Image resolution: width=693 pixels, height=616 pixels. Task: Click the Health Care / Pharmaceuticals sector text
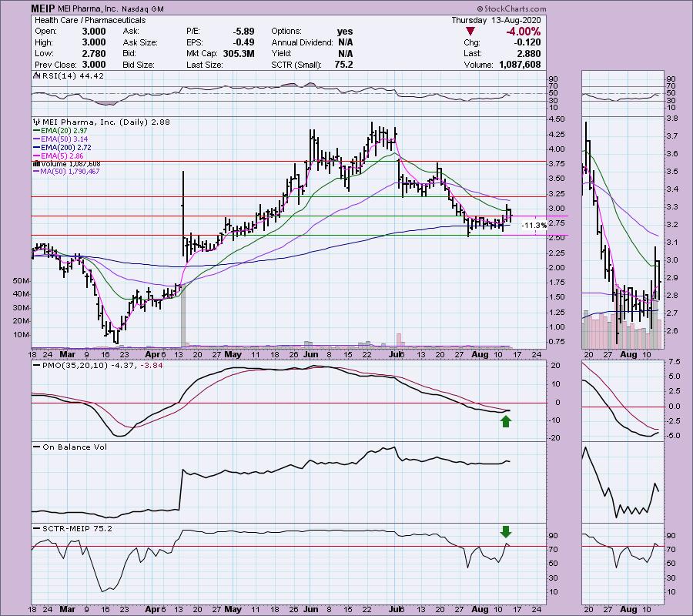[x=90, y=20]
